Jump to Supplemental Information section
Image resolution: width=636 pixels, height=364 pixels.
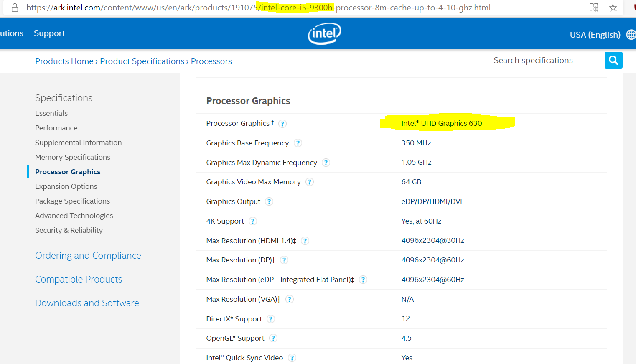(x=79, y=143)
